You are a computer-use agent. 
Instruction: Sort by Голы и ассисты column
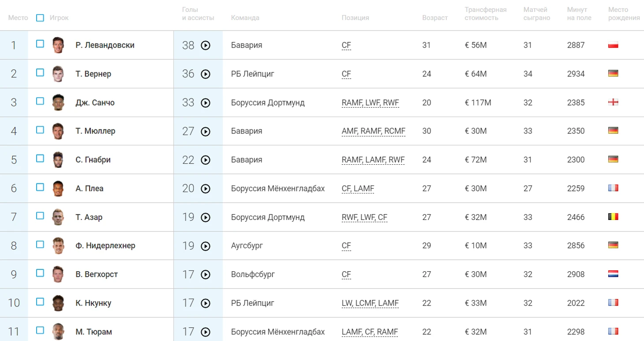pyautogui.click(x=198, y=14)
